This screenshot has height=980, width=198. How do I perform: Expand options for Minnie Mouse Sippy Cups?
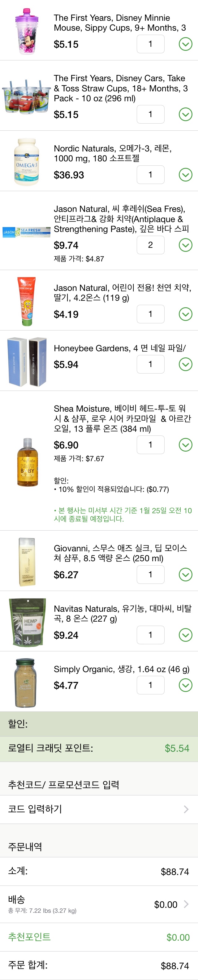tap(185, 45)
